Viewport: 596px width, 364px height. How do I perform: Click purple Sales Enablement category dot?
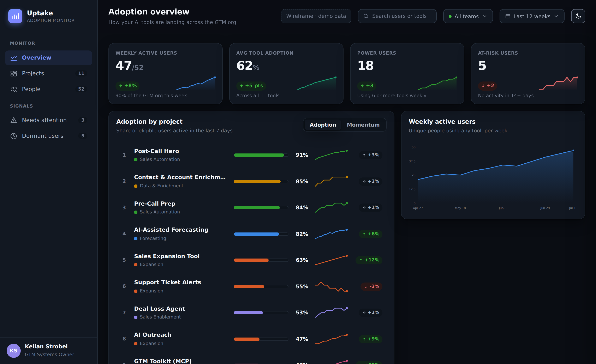click(136, 317)
